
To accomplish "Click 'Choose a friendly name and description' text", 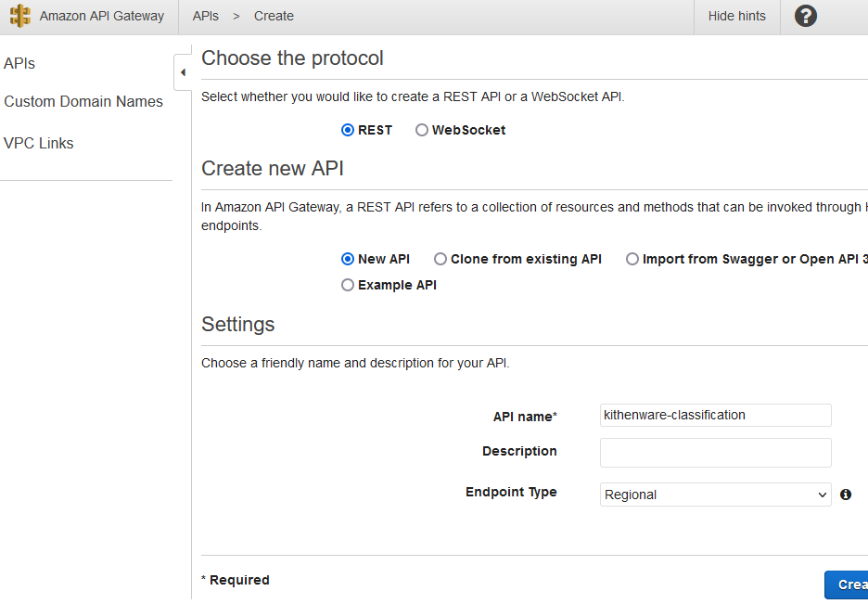I will (355, 363).
